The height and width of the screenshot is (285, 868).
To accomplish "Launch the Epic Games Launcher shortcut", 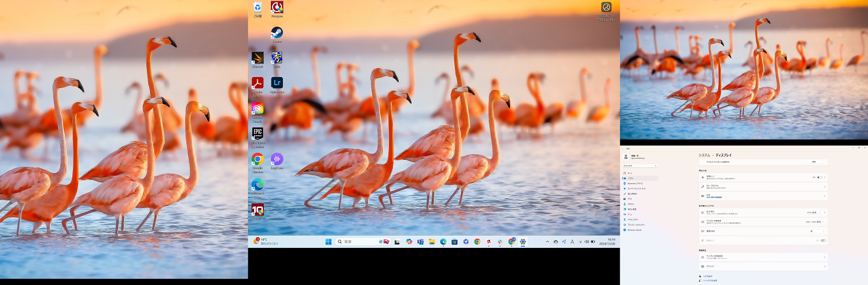I will tap(258, 134).
